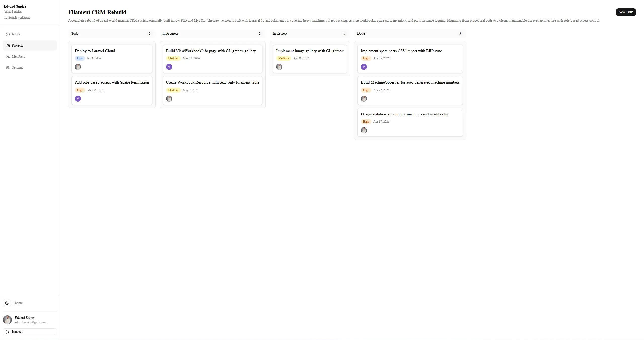
Task: Click assignee avatar on Create Workbook Resource card
Action: tap(169, 99)
